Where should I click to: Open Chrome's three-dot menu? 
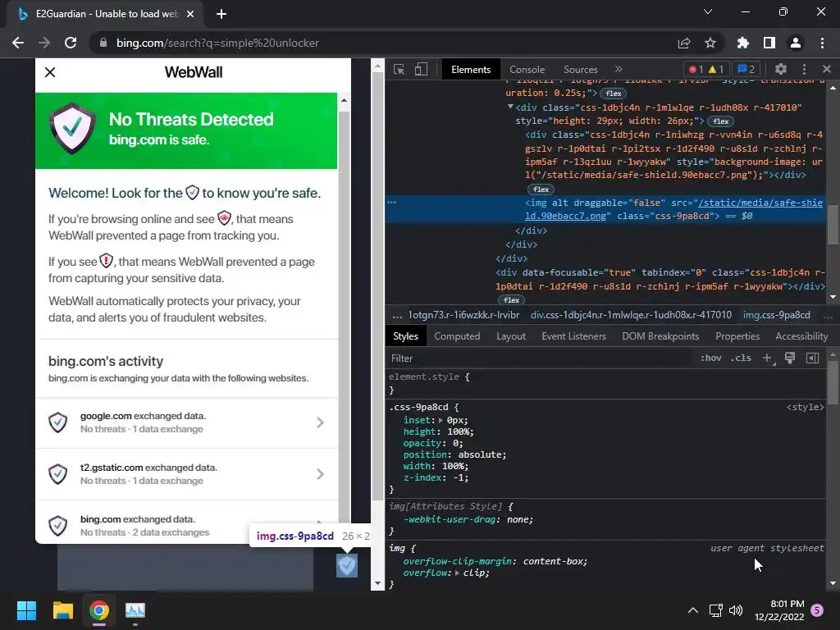[x=822, y=43]
